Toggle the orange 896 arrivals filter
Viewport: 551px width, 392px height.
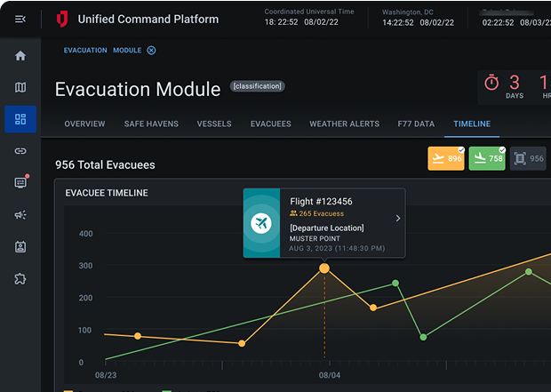[446, 159]
